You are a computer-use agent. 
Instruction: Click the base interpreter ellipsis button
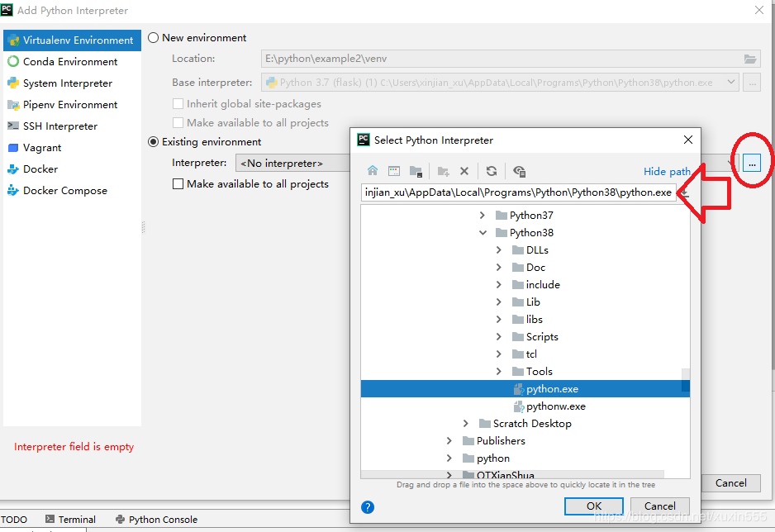(x=752, y=83)
